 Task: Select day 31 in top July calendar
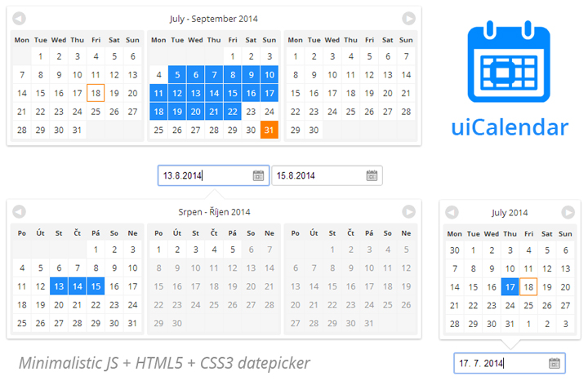click(x=78, y=130)
